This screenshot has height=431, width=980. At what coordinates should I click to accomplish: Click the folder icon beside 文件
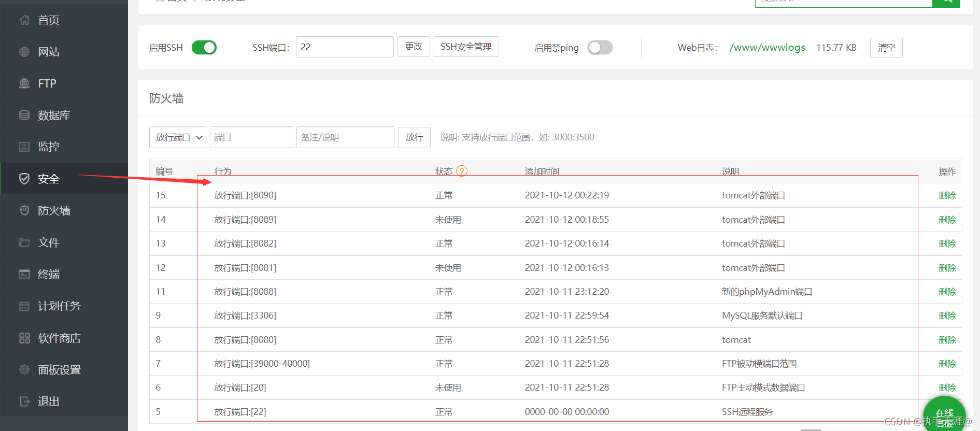tap(24, 242)
